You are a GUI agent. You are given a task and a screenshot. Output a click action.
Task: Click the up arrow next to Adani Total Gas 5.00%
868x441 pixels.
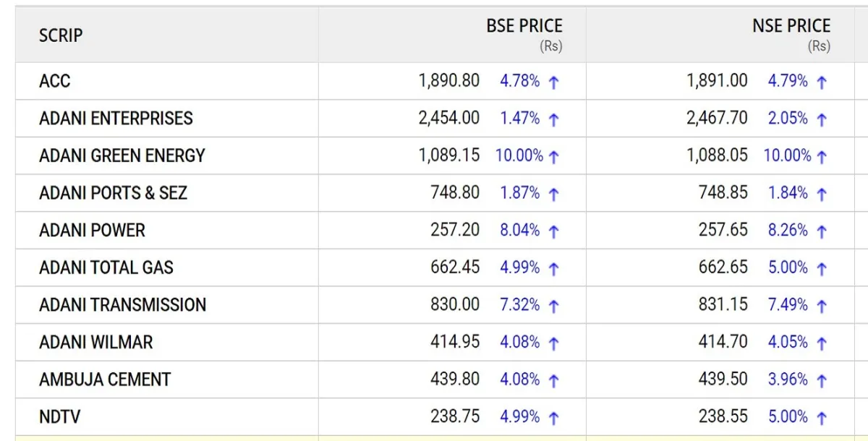coord(822,268)
